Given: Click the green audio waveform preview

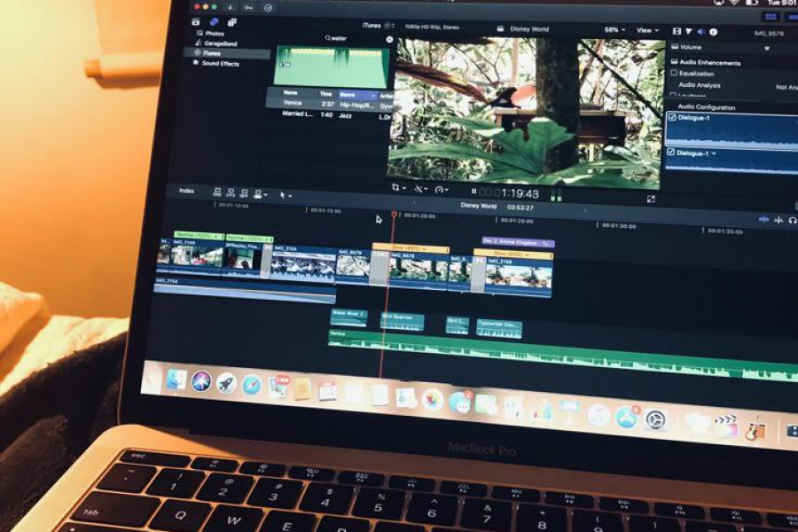Looking at the screenshot, I should tap(332, 66).
